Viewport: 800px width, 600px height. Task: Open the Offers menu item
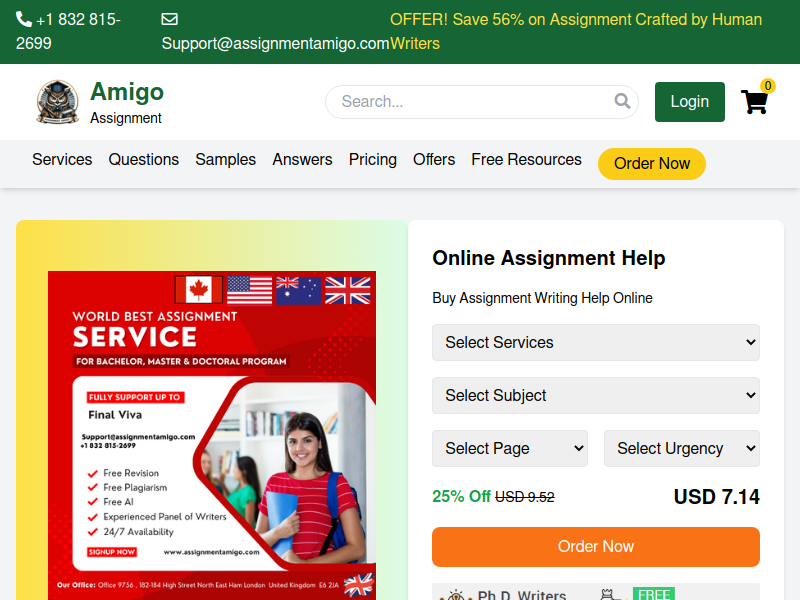434,160
